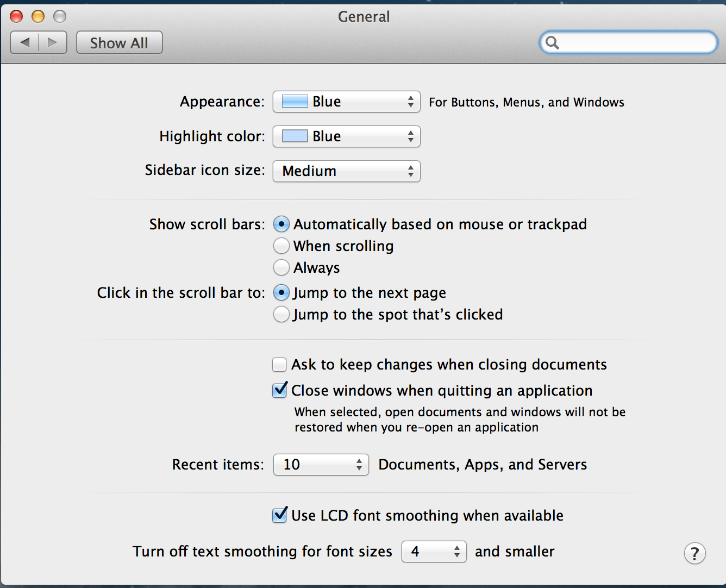Open the Highlight color dropdown
726x588 pixels.
click(346, 136)
